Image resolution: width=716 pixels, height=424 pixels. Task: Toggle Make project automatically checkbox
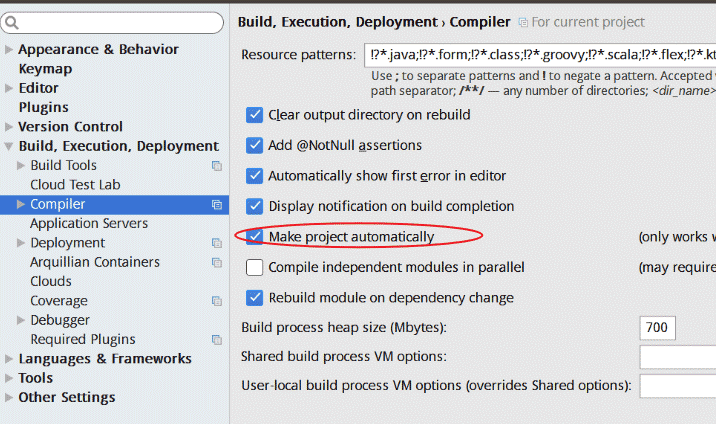coord(255,237)
